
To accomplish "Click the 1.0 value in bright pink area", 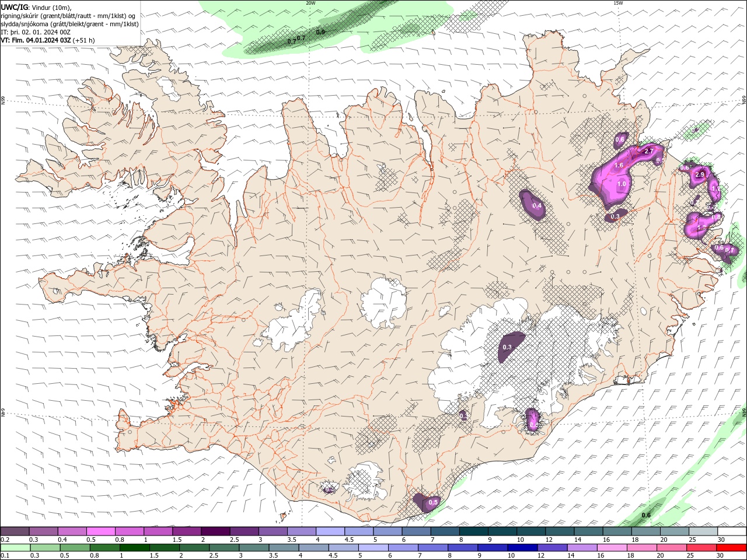I will tap(622, 184).
